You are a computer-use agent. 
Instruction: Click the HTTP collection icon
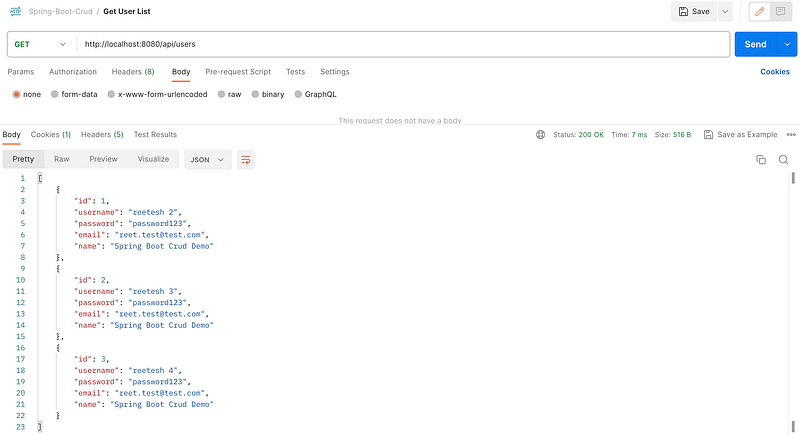point(16,11)
